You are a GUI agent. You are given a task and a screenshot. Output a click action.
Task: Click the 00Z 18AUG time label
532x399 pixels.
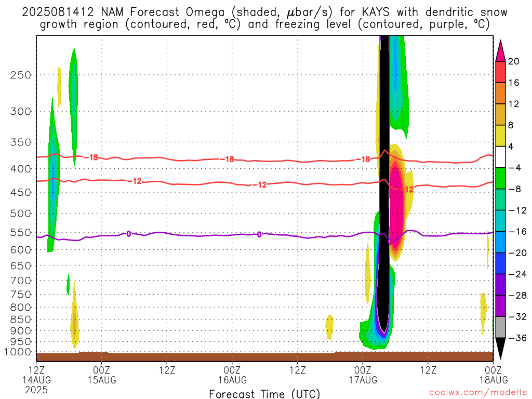coord(494,375)
